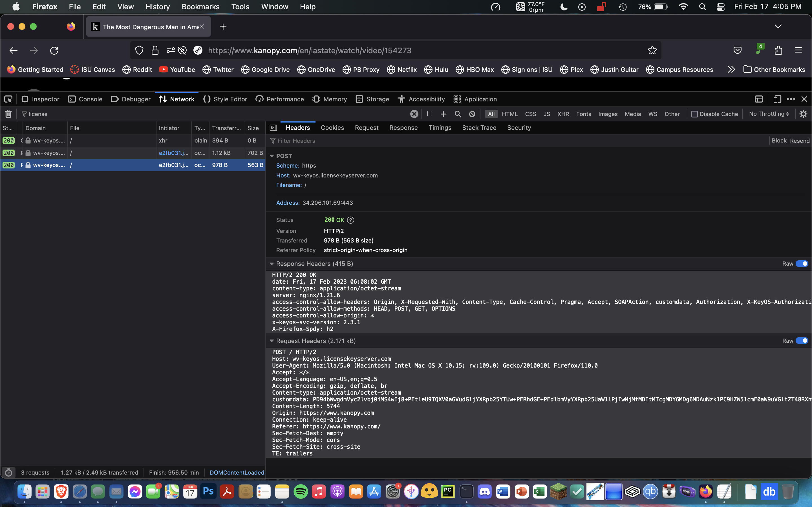Screen dimensions: 812x507
Task: Activate the element picker tool
Action: point(8,99)
